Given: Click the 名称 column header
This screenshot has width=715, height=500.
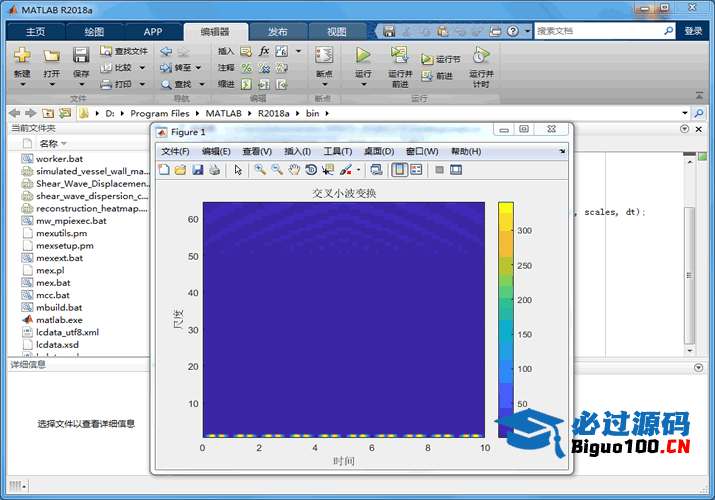Looking at the screenshot, I should tap(48, 144).
